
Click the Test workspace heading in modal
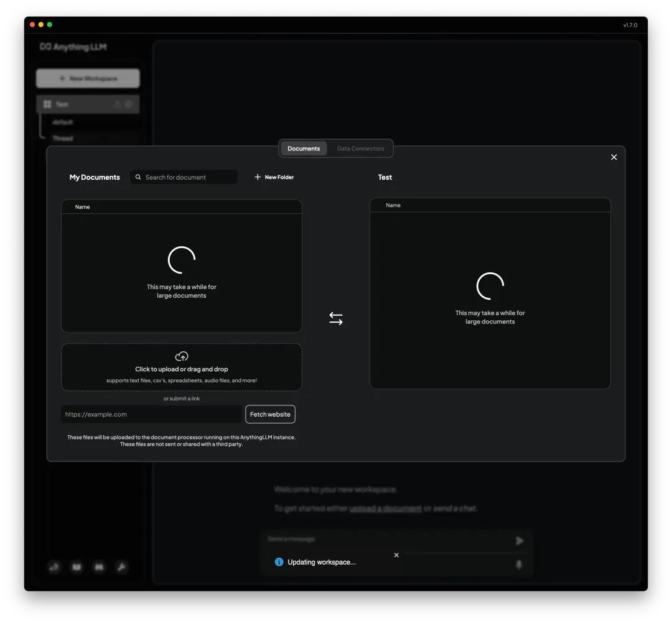coord(385,177)
